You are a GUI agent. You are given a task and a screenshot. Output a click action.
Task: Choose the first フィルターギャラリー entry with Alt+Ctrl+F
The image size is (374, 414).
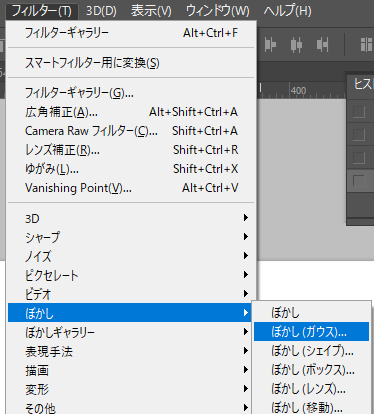[x=131, y=33]
